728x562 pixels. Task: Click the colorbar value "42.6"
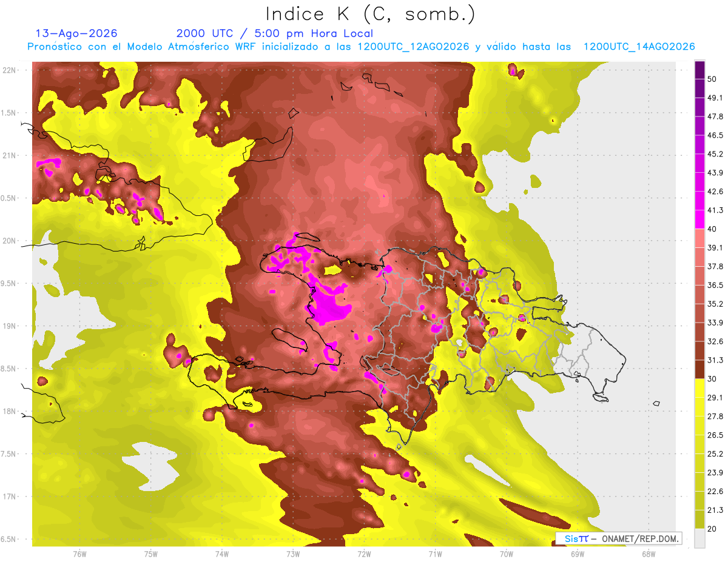point(715,192)
